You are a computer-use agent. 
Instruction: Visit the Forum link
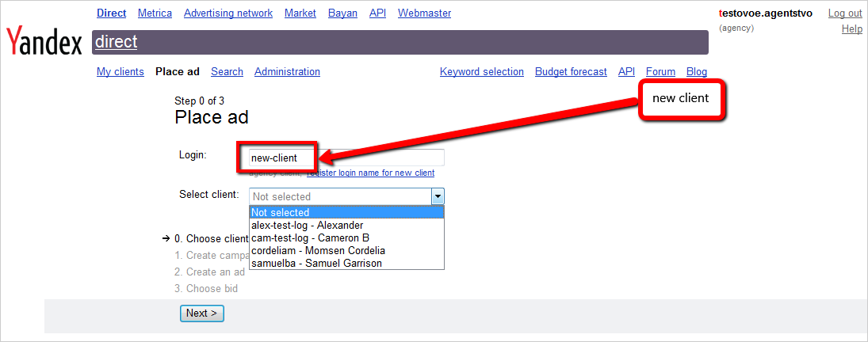660,72
